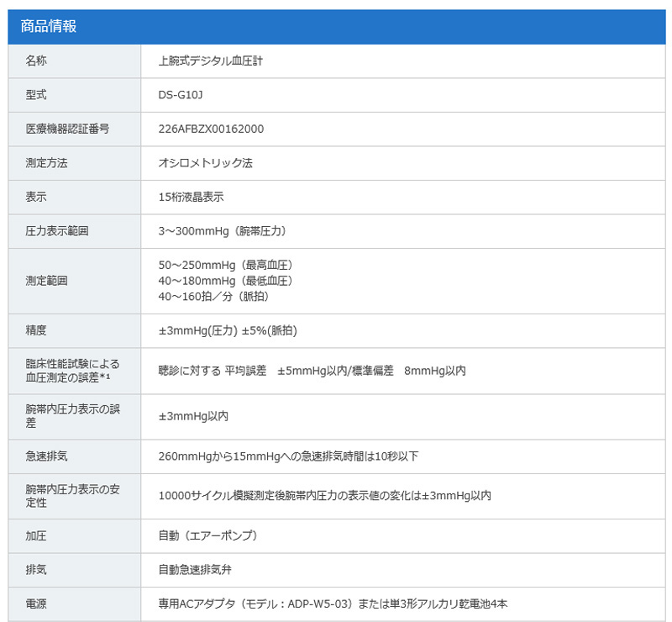Click the model number DS-G10J

coord(181,95)
